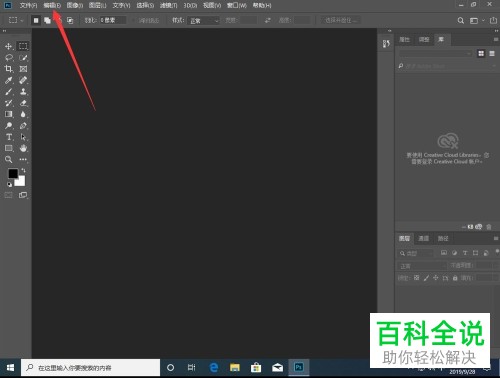Select the Rectangle shape tool

tap(9, 148)
